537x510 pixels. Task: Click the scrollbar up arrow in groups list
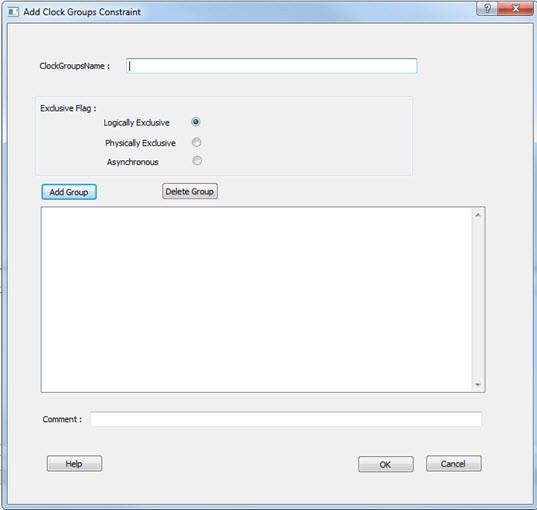click(478, 215)
